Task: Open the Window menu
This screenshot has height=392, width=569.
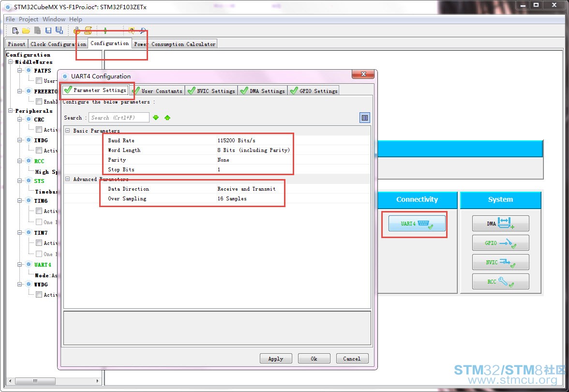Action: click(54, 19)
